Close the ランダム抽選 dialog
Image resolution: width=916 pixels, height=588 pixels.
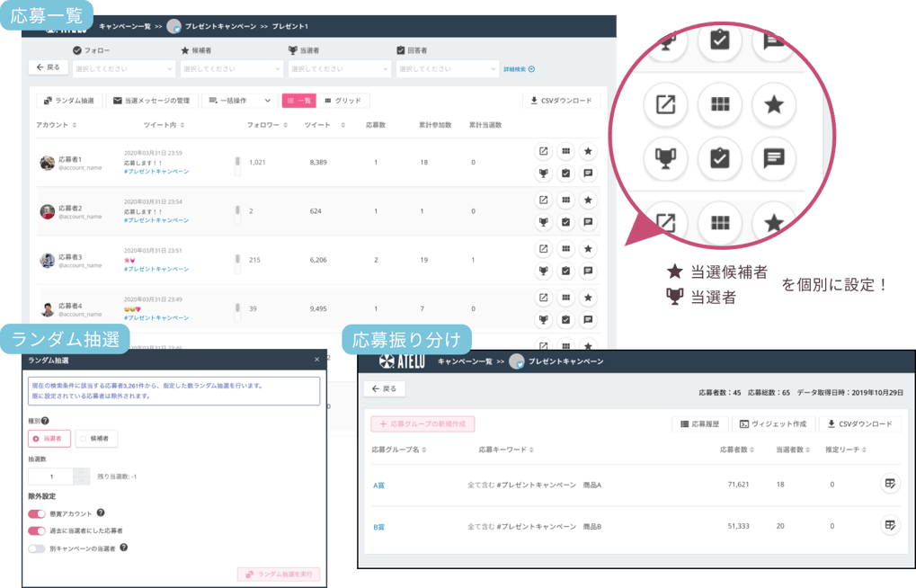pos(316,360)
